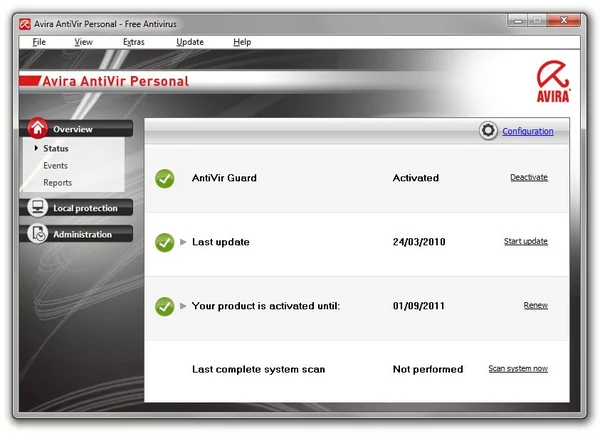This screenshot has height=433, width=600.
Task: Click the Configuration gear icon
Action: [x=488, y=131]
